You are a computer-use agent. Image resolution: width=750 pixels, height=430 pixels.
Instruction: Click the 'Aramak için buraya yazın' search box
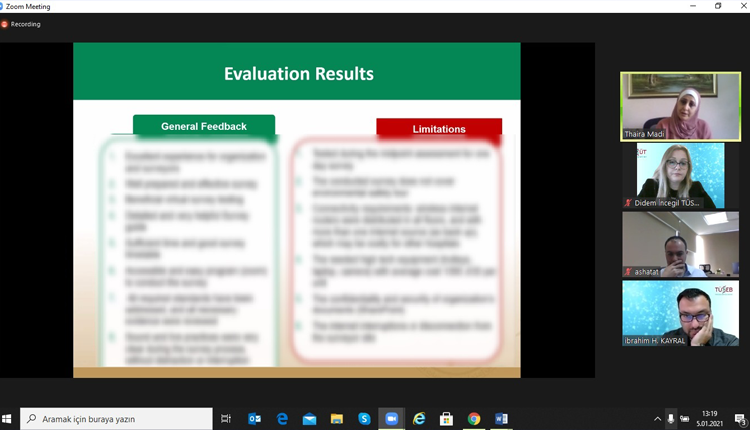pyautogui.click(x=115, y=419)
